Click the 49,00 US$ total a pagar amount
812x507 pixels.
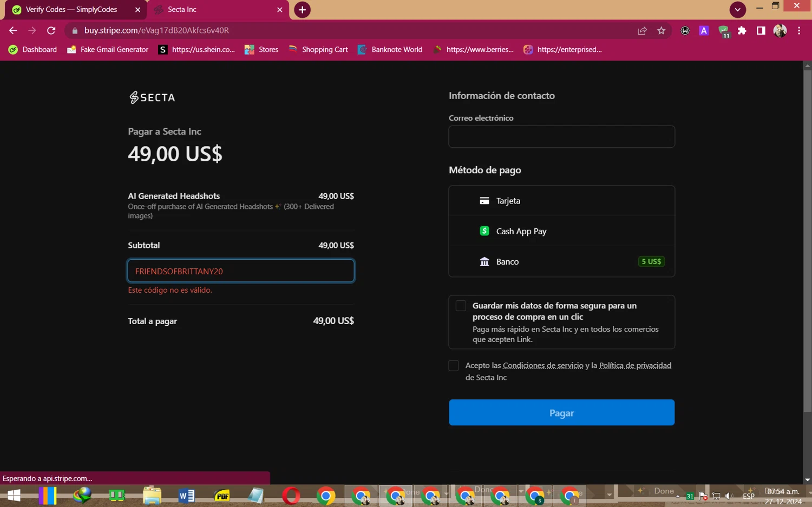pos(333,321)
